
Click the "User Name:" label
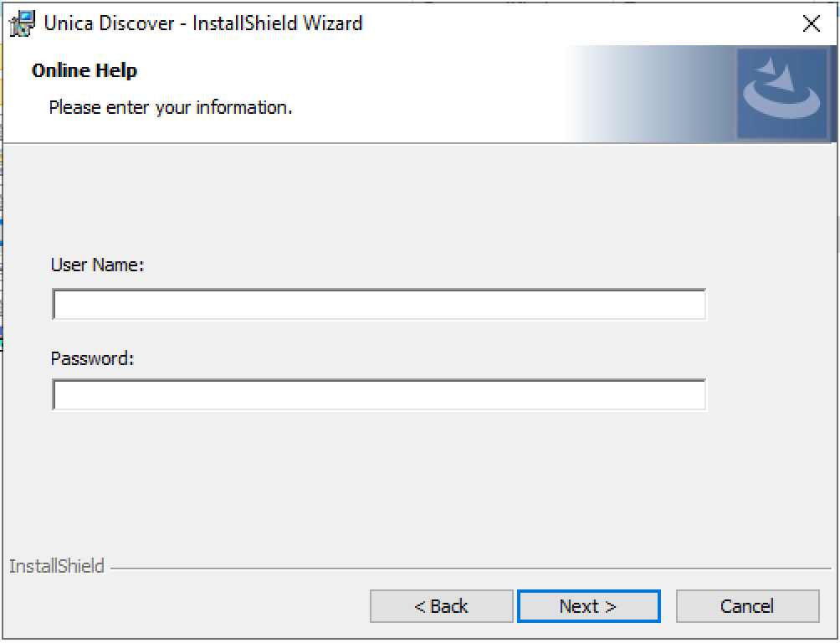coord(98,265)
